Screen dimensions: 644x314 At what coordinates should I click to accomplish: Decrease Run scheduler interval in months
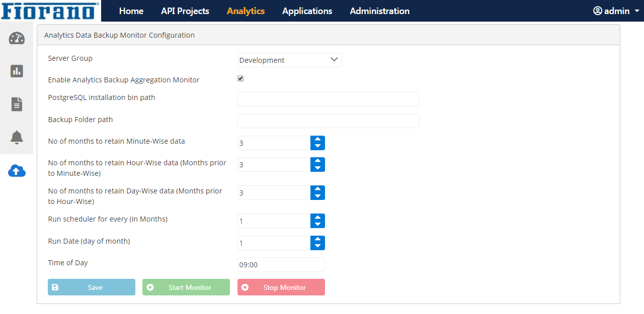pos(317,224)
